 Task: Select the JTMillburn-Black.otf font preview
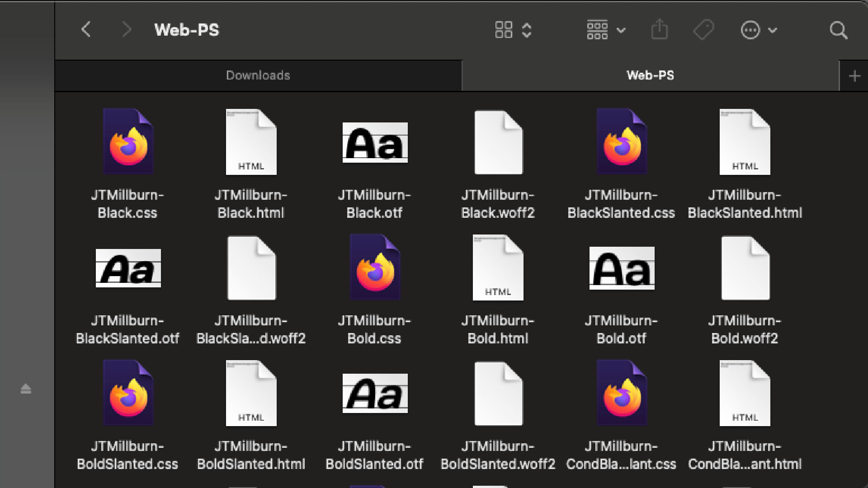[x=375, y=142]
